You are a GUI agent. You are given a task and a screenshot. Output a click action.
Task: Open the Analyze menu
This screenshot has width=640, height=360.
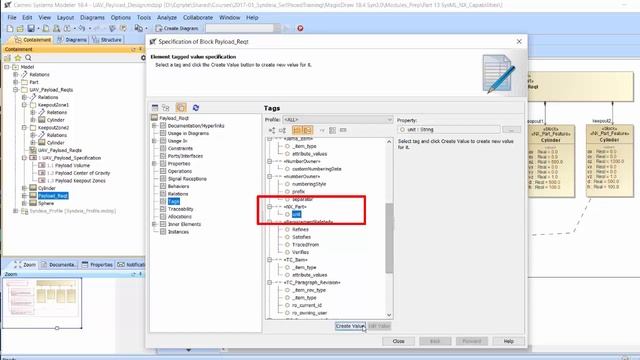[167, 18]
